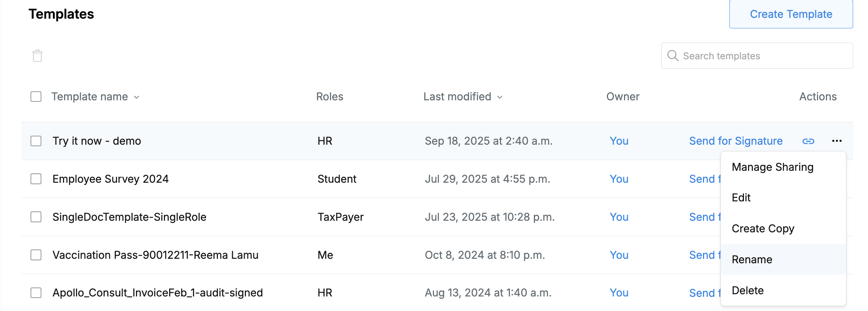The width and height of the screenshot is (868, 311).
Task: Select the SingleDocTemplate-SingleRole checkbox
Action: pyautogui.click(x=36, y=217)
